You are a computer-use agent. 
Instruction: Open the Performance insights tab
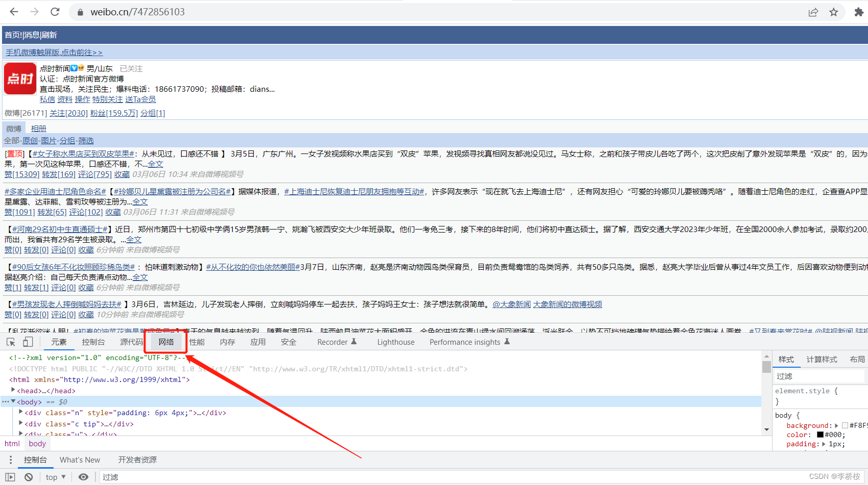pos(469,342)
